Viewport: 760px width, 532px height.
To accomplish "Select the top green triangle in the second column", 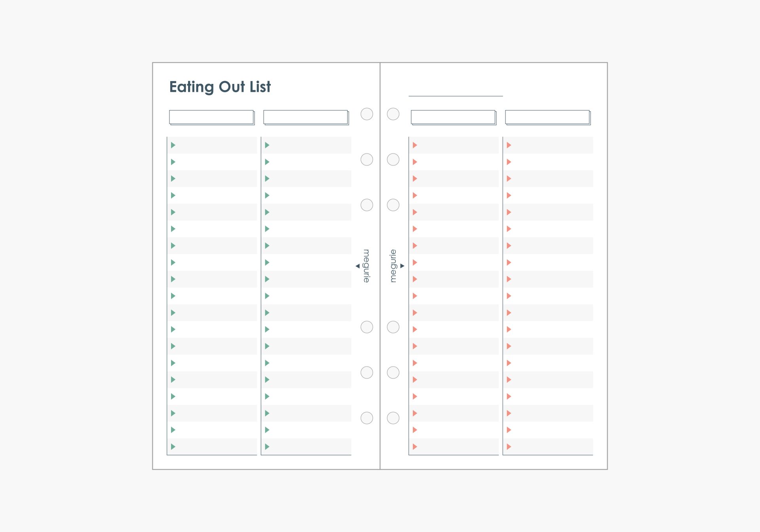I will pyautogui.click(x=267, y=145).
